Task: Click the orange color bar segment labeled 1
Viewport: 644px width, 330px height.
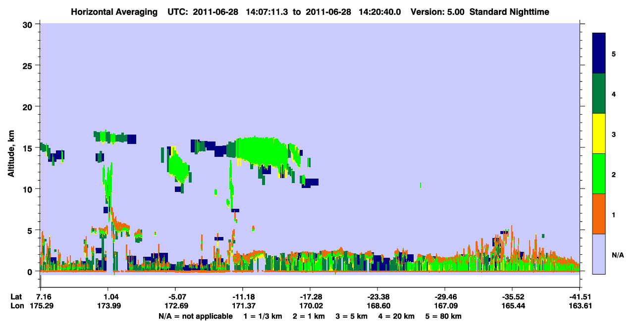Action: [x=599, y=214]
